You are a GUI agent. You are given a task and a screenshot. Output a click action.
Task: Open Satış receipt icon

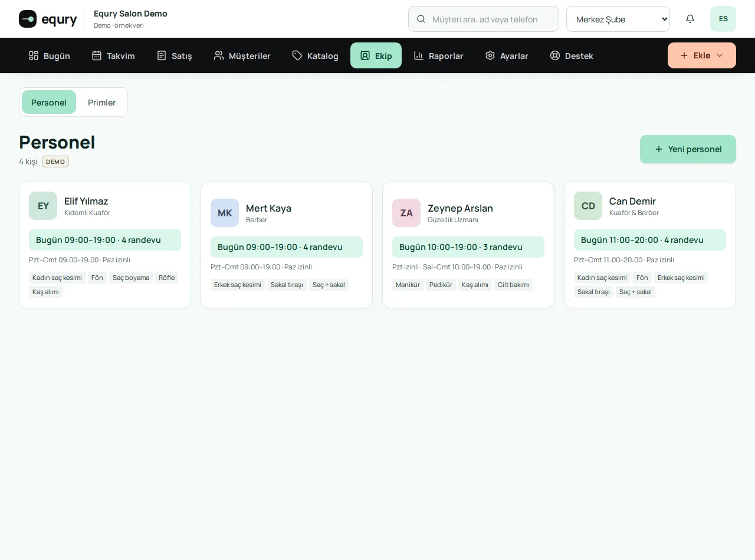[x=162, y=55]
